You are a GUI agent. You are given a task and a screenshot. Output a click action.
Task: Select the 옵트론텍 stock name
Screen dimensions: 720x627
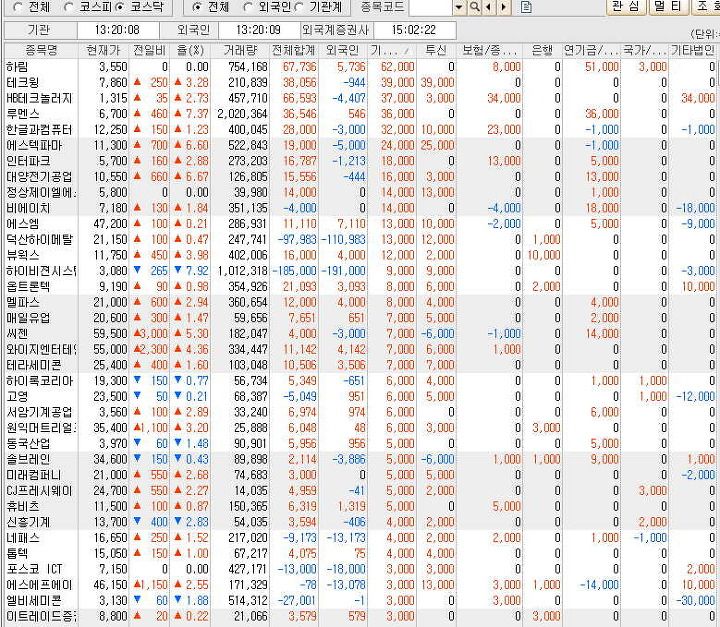click(28, 287)
